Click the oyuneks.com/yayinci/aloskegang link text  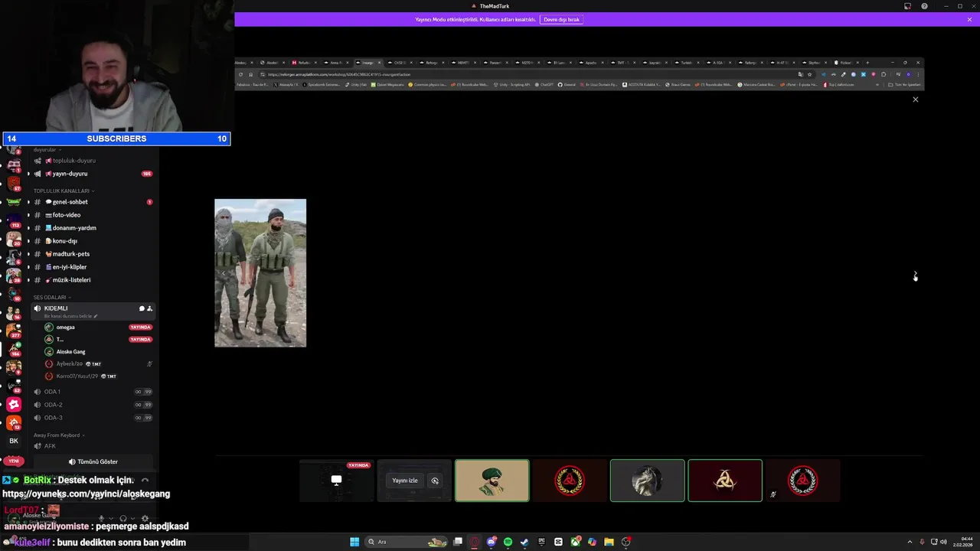[x=87, y=494]
